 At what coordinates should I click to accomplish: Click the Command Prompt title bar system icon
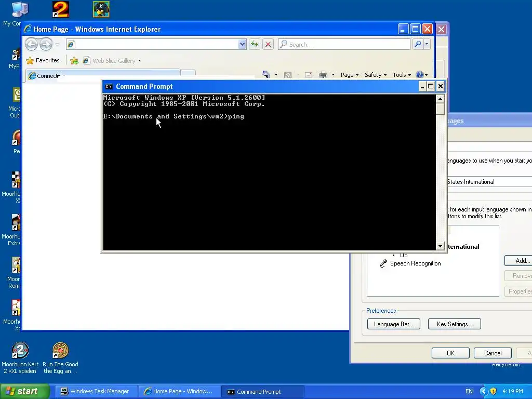(x=109, y=87)
